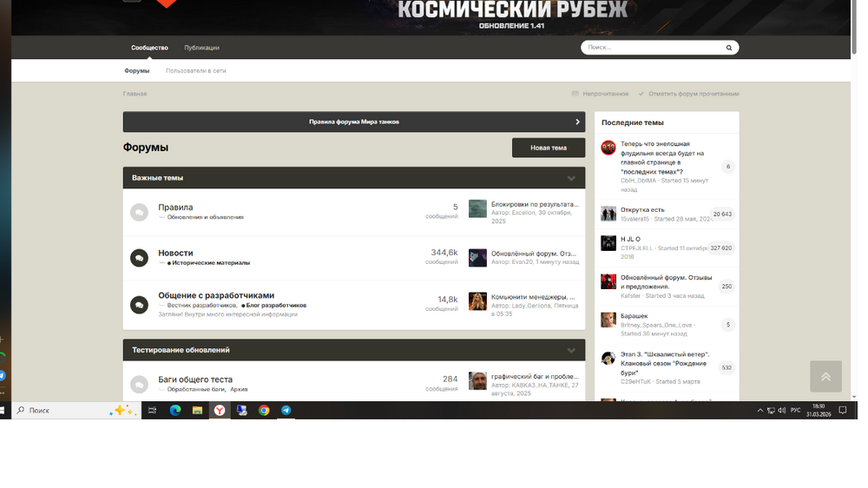Select Пользователи в сети submenu item
The image size is (868, 488).
pyautogui.click(x=195, y=71)
